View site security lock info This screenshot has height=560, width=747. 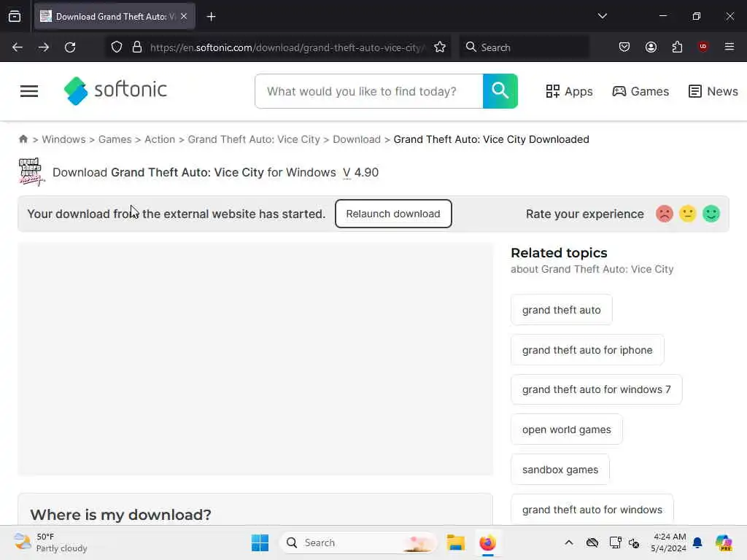tap(137, 47)
